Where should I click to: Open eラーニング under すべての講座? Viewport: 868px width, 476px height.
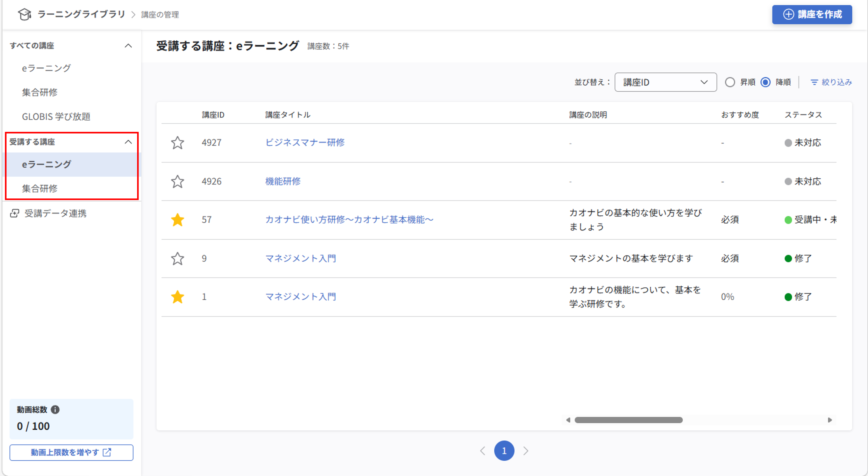pyautogui.click(x=46, y=68)
